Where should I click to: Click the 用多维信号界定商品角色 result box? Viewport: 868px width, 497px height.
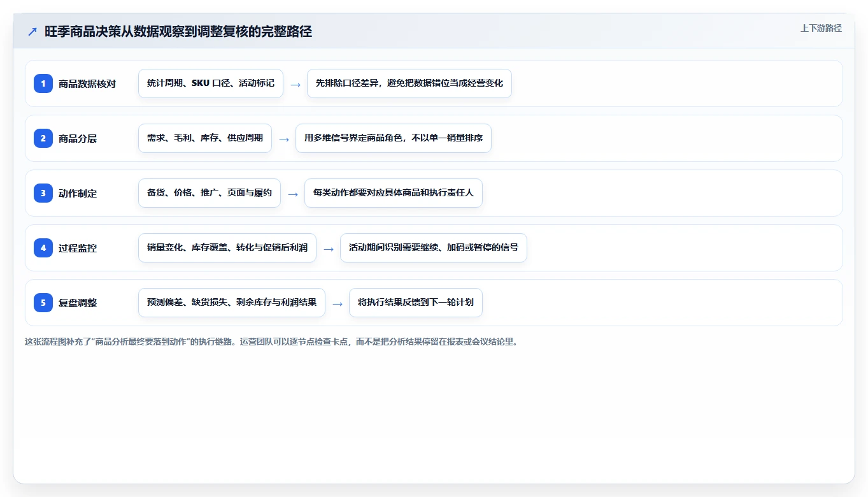(x=394, y=138)
